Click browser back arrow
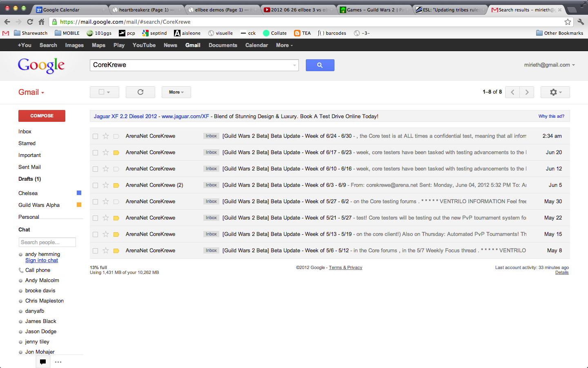Screen dimensions: 588x368 [7, 22]
